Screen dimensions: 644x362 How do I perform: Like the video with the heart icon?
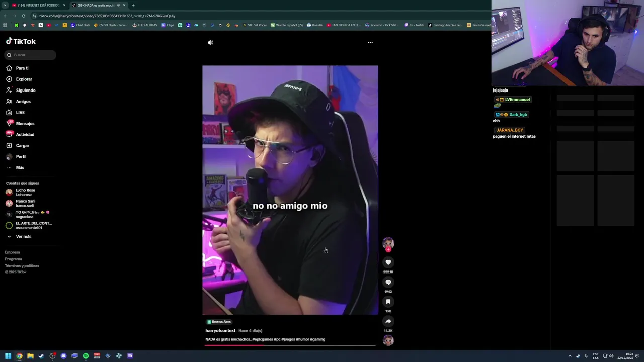[x=388, y=262]
